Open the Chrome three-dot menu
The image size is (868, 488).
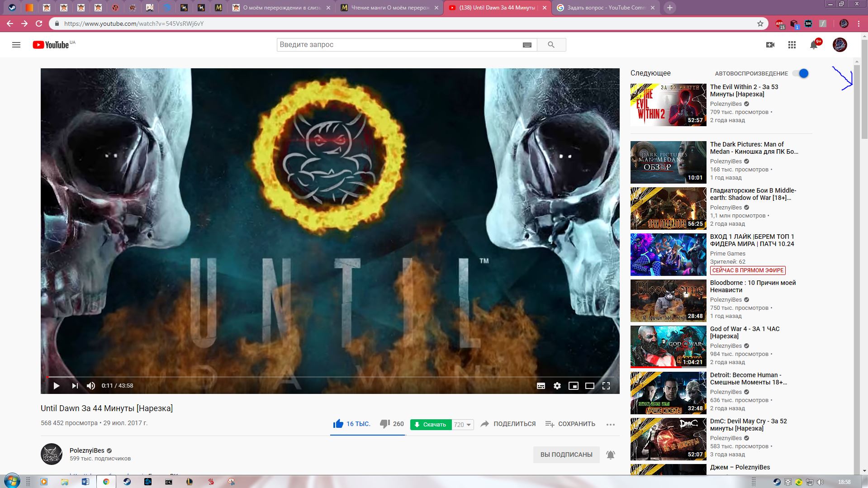pos(859,24)
